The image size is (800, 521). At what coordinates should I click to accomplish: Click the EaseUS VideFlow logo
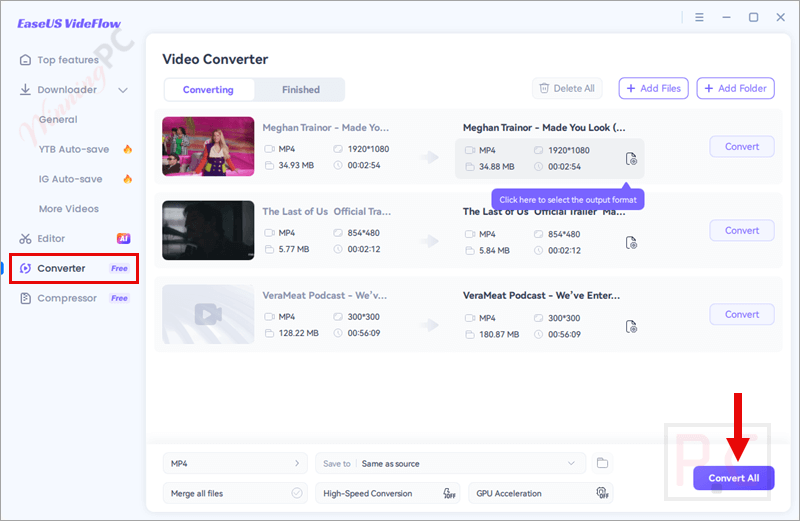[x=69, y=23]
